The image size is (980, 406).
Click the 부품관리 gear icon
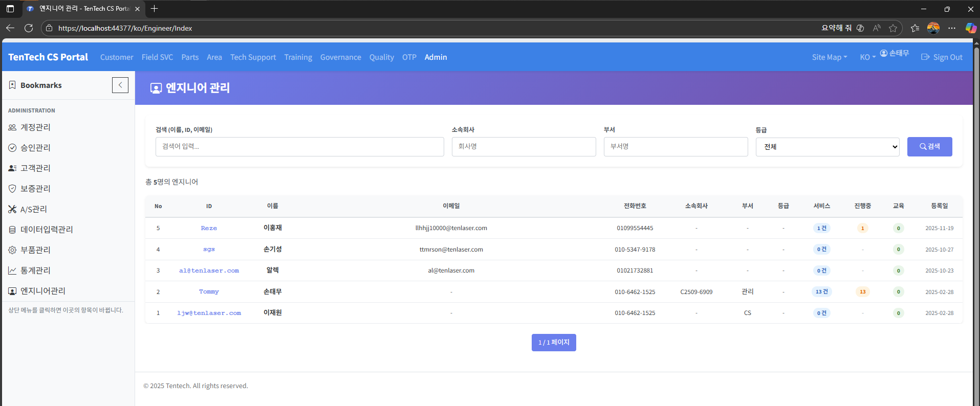12,250
